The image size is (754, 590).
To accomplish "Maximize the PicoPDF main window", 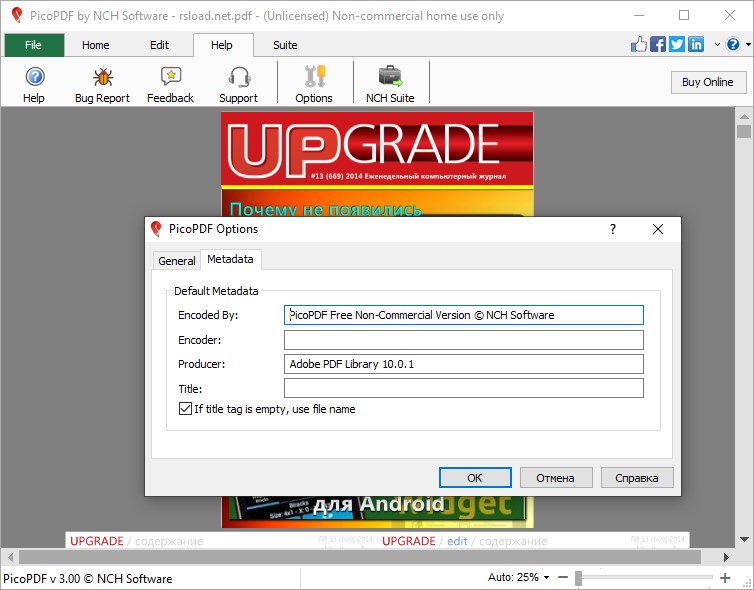I will tap(684, 15).
